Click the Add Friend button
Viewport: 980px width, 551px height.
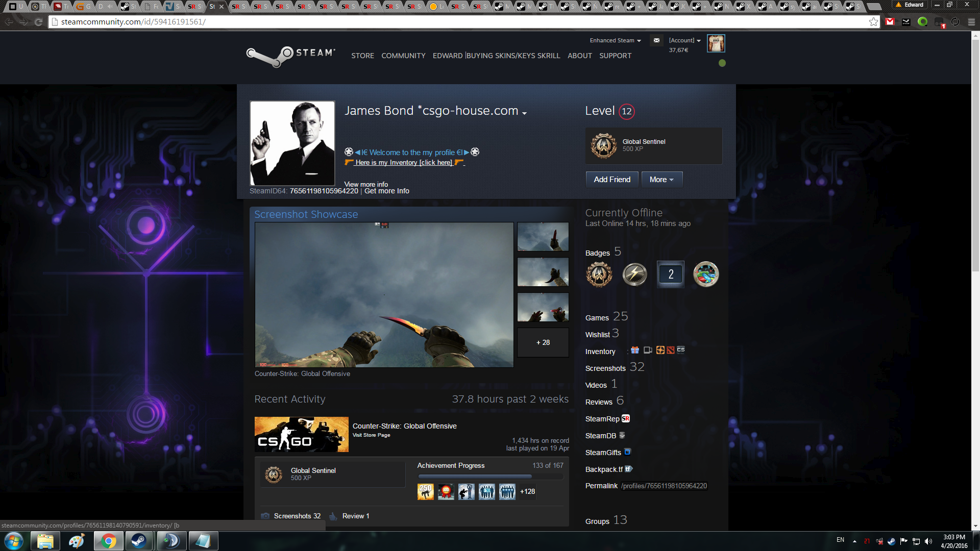[612, 180]
